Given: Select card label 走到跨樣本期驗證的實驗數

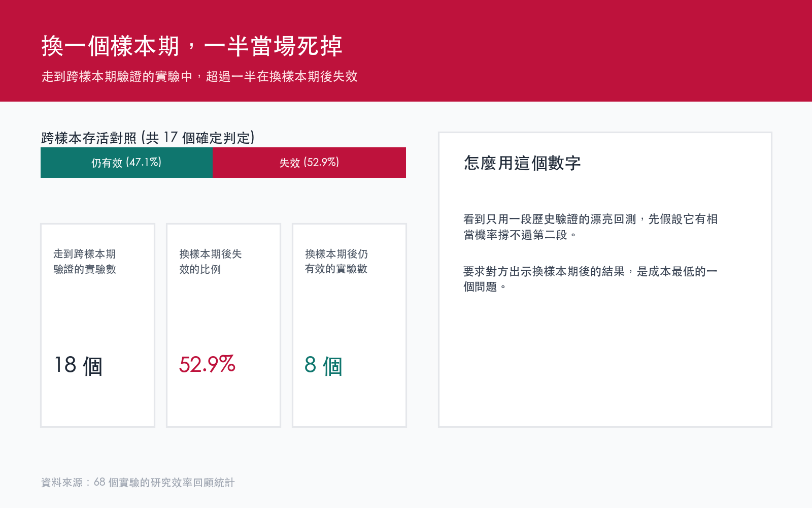Looking at the screenshot, I should (x=85, y=261).
